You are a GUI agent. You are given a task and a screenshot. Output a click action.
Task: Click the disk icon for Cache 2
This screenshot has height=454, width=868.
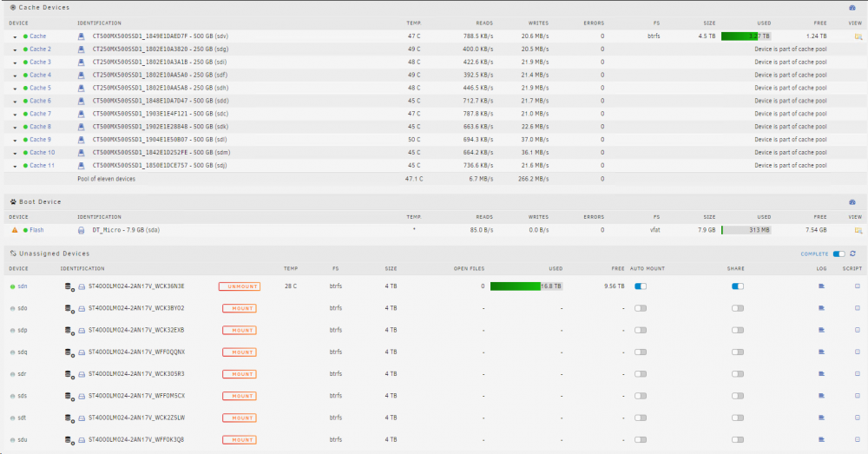(x=81, y=49)
